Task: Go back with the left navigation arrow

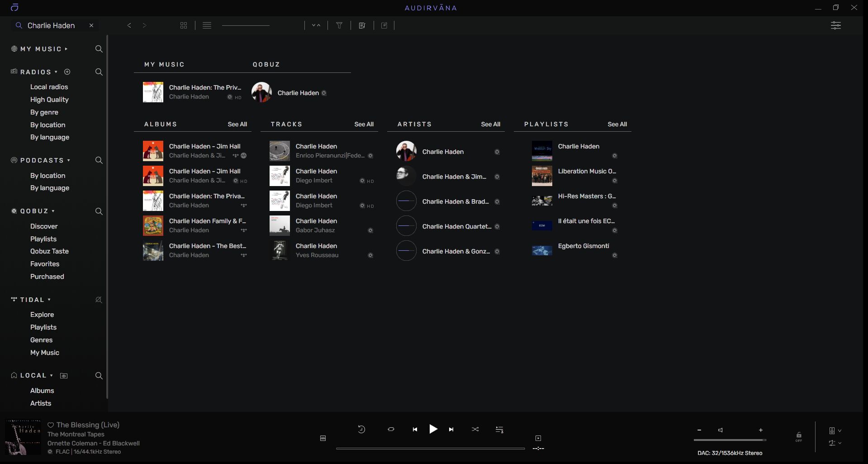Action: [129, 25]
